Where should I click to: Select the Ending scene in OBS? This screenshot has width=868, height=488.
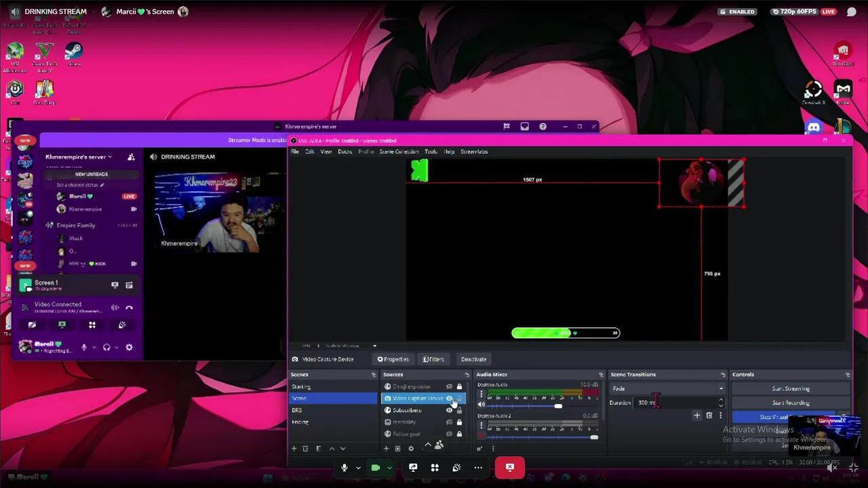point(333,422)
